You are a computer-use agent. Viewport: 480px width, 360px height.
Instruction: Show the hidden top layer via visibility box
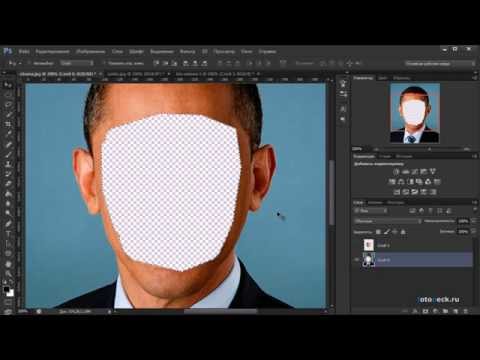357,245
